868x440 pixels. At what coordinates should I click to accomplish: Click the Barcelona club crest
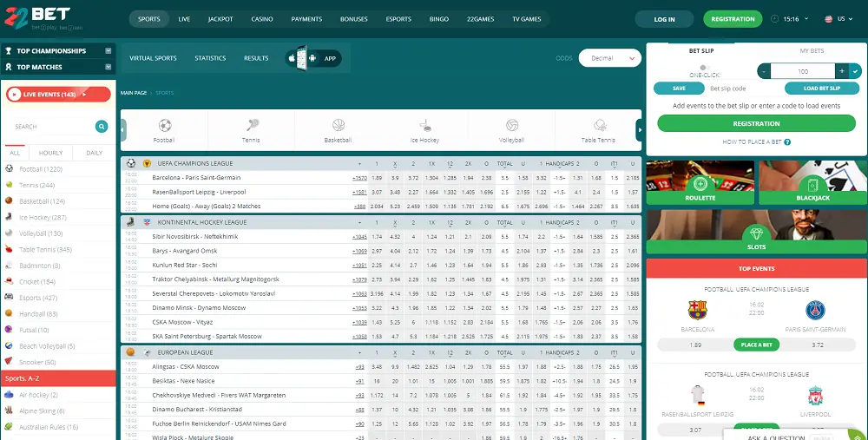pyautogui.click(x=698, y=310)
